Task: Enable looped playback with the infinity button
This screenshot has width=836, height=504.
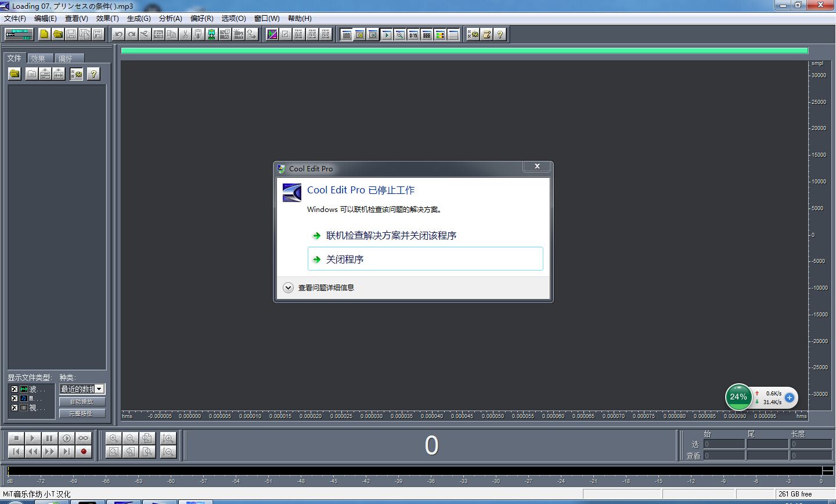Action: [x=84, y=438]
